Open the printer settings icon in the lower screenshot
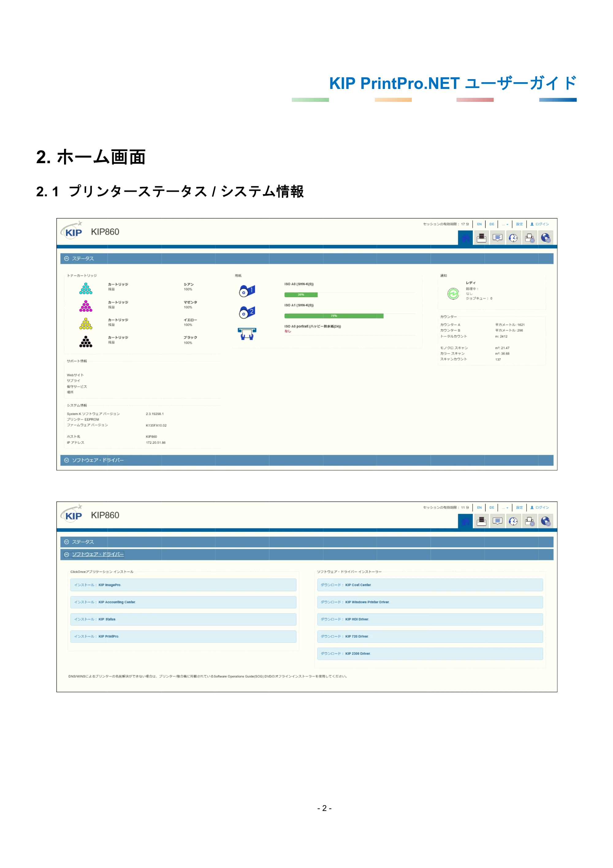Viewport: 613px width, 868px height. click(x=530, y=521)
